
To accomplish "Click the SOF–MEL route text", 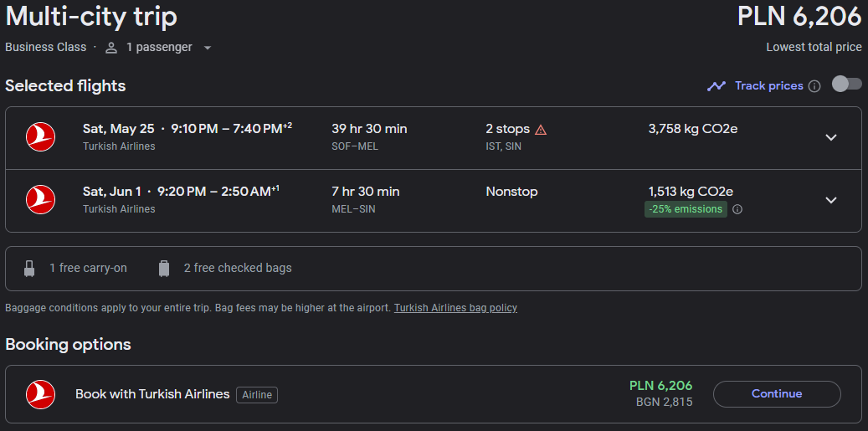I will [x=355, y=146].
